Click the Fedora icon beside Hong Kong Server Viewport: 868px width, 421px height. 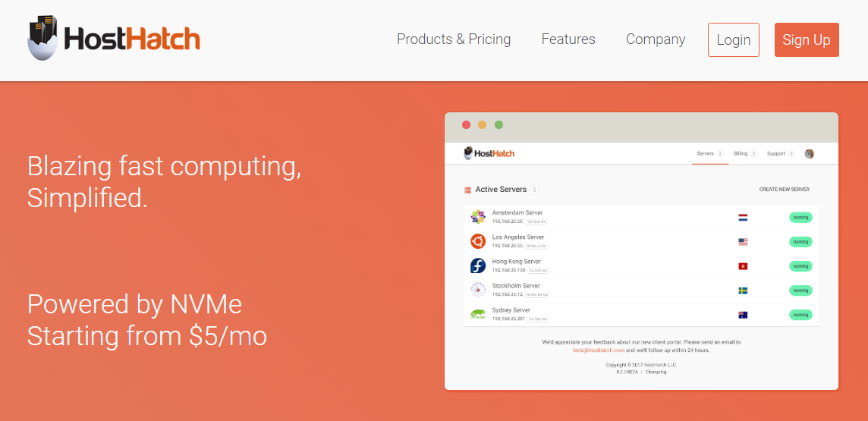(478, 265)
